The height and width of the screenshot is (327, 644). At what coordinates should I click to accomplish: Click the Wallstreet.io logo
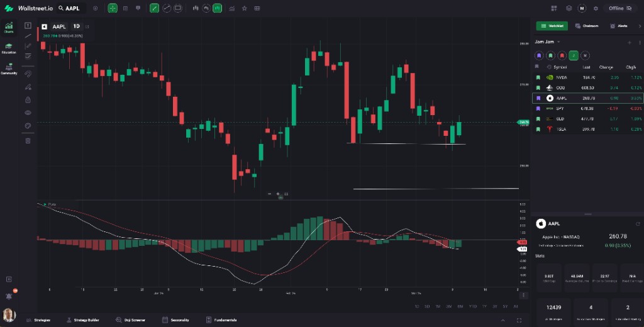[29, 8]
